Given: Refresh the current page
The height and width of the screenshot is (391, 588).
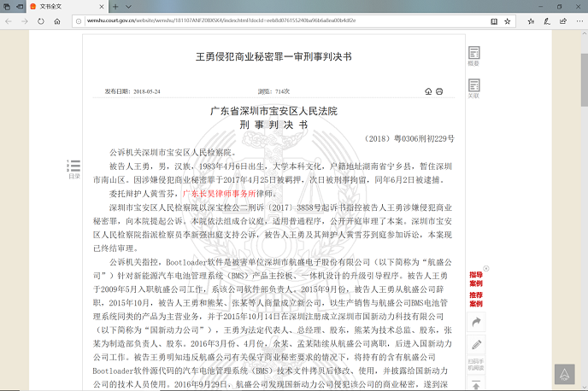Looking at the screenshot, I should tap(41, 21).
